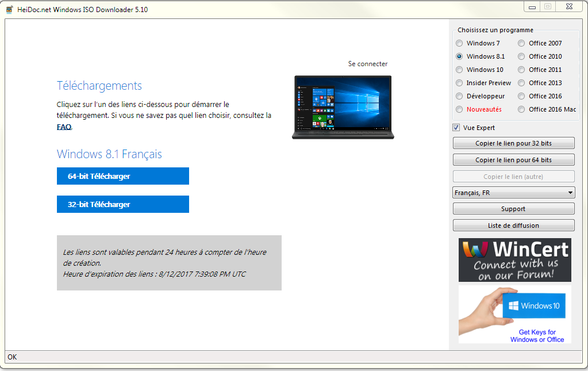Image resolution: width=588 pixels, height=371 pixels.
Task: Open the Français, FR language dropdown
Action: tap(513, 193)
